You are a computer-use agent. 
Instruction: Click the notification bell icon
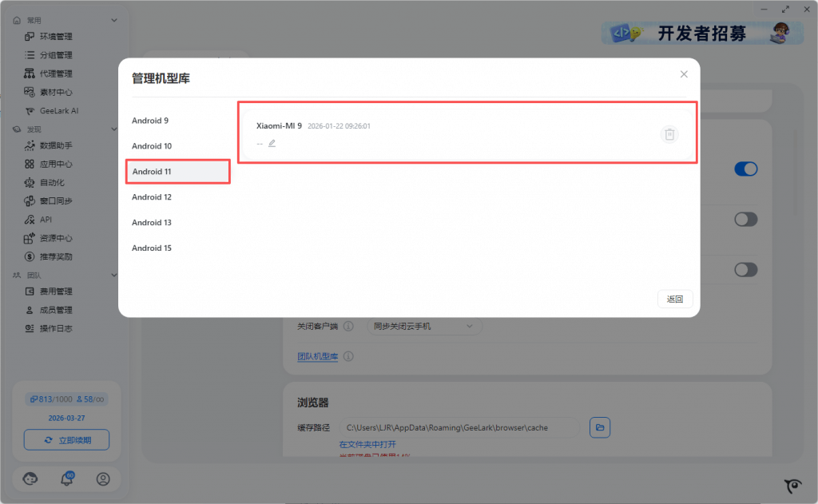click(67, 478)
